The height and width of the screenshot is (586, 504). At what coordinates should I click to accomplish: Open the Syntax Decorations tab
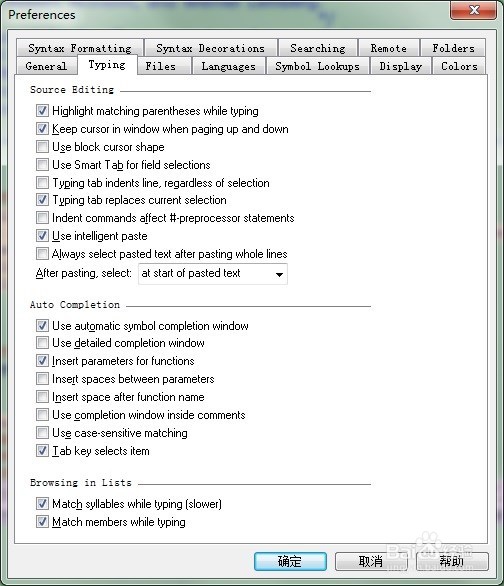pos(210,48)
